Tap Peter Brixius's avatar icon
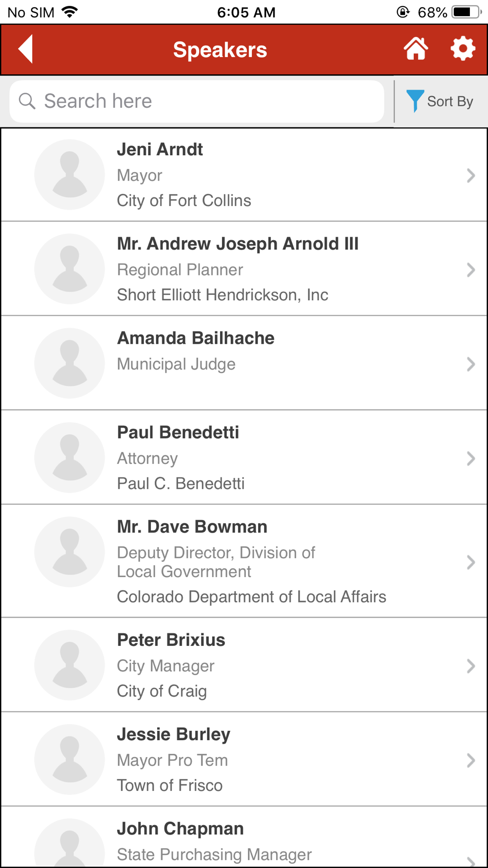The height and width of the screenshot is (868, 488). click(x=70, y=665)
